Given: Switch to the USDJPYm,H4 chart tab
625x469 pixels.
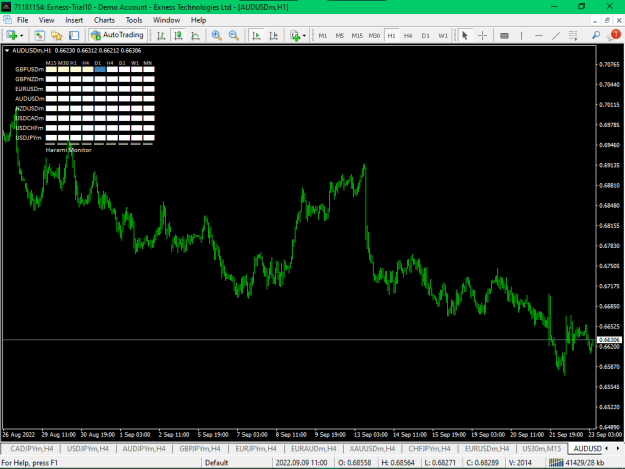Looking at the screenshot, I should (88, 449).
